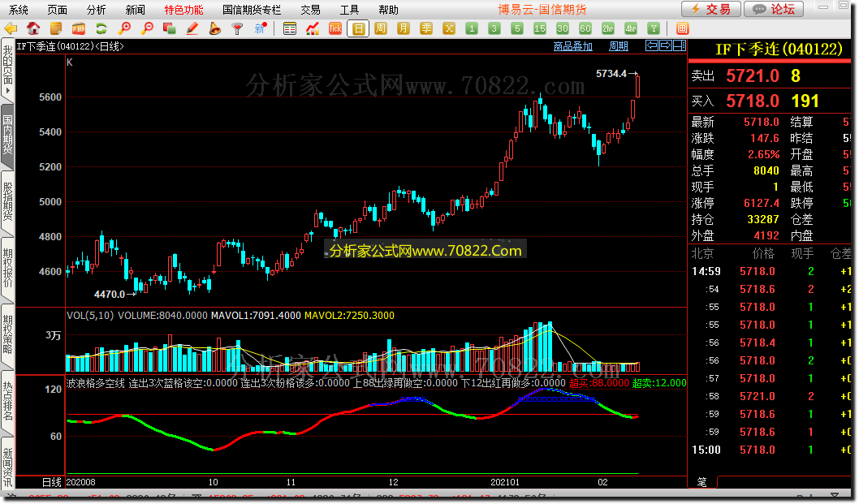This screenshot has width=859, height=504.
Task: Click the 5734.4 high price label
Action: [611, 73]
